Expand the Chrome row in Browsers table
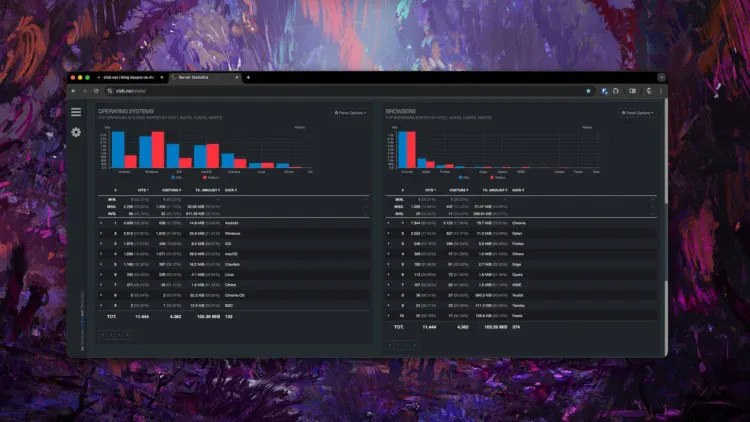 (x=387, y=223)
